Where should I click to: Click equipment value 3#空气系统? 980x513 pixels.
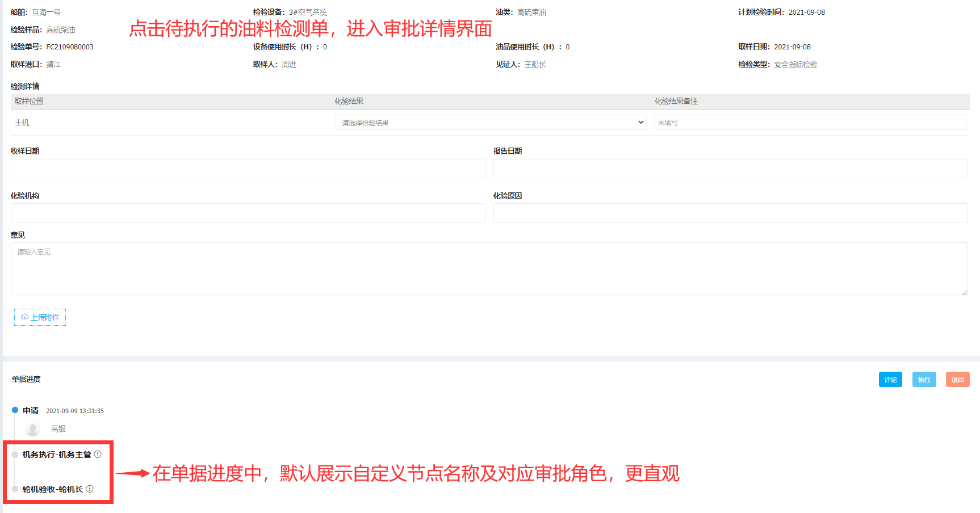(308, 12)
